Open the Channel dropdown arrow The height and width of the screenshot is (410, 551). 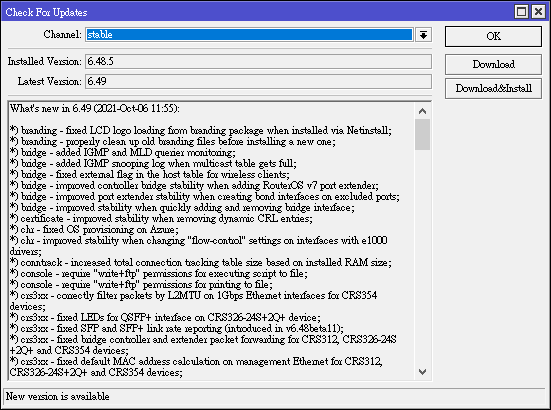[423, 35]
